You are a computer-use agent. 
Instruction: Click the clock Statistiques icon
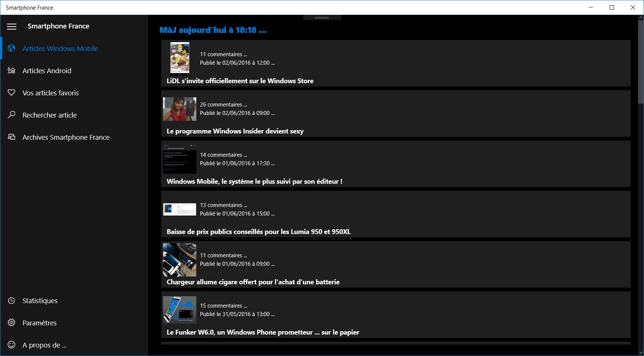11,301
